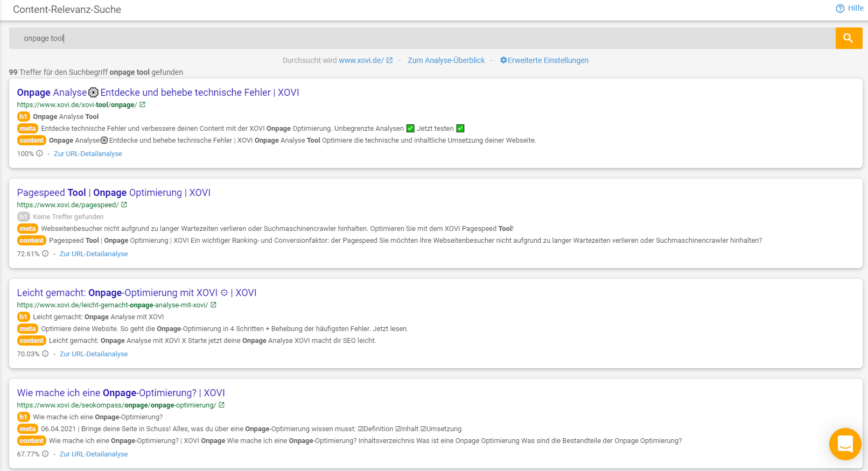Click the Hilfe link text

[856, 8]
